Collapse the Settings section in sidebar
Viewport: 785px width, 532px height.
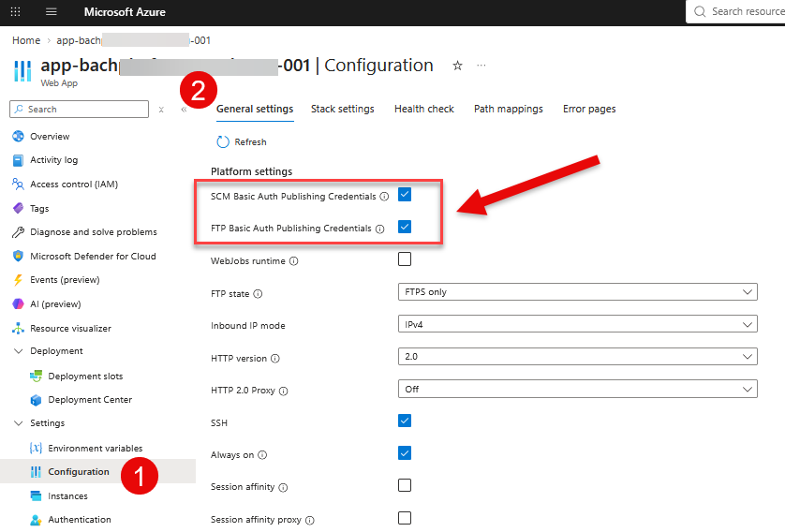point(18,423)
